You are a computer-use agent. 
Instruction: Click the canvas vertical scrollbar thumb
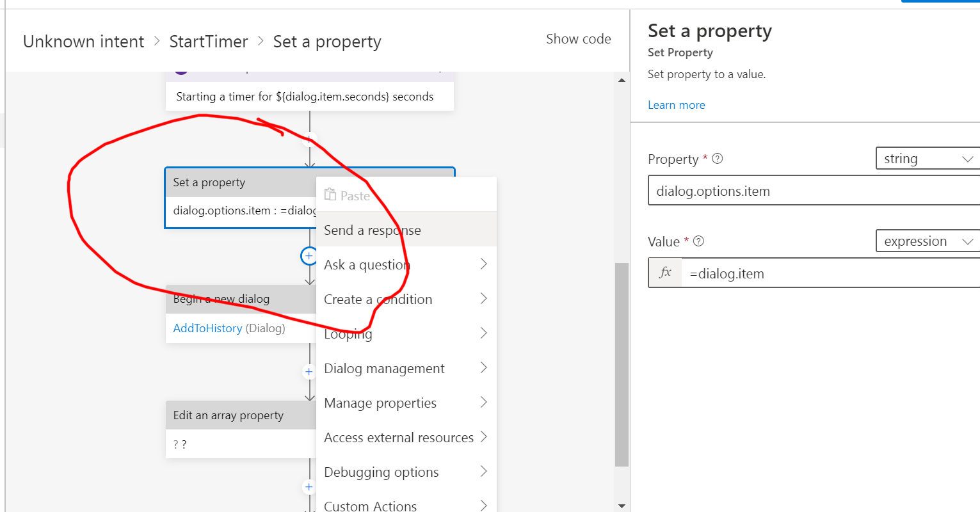pyautogui.click(x=622, y=365)
